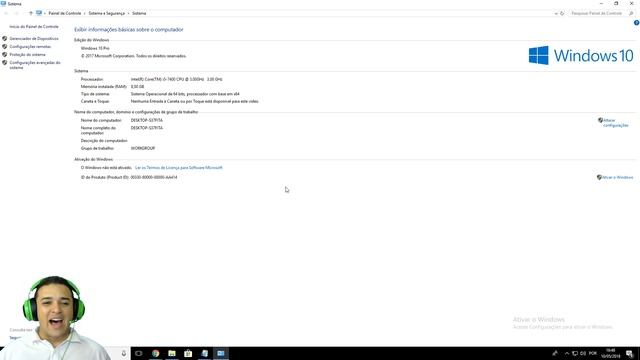The image size is (640, 360).
Task: Click the blue help question mark icon
Action: (x=636, y=23)
